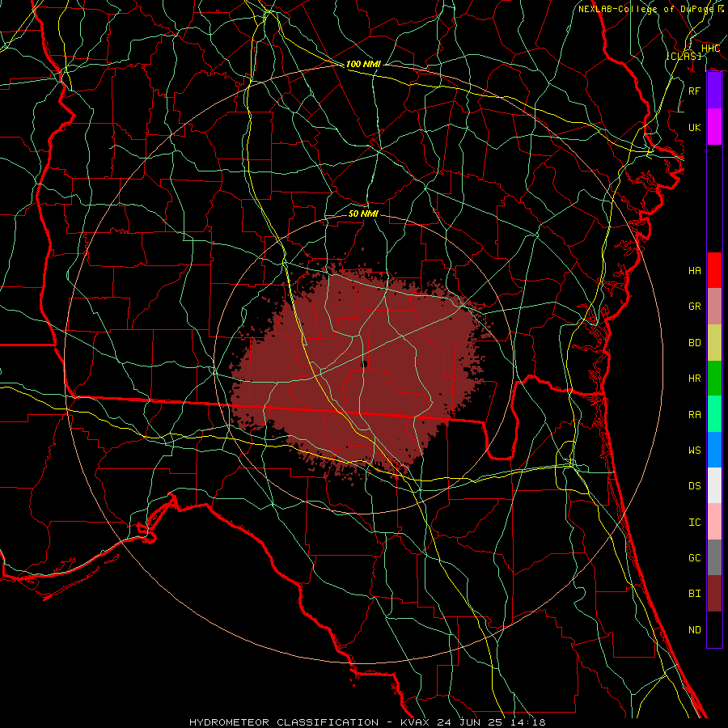Click the HA legend label
Screen dimensions: 728x728
pos(694,271)
